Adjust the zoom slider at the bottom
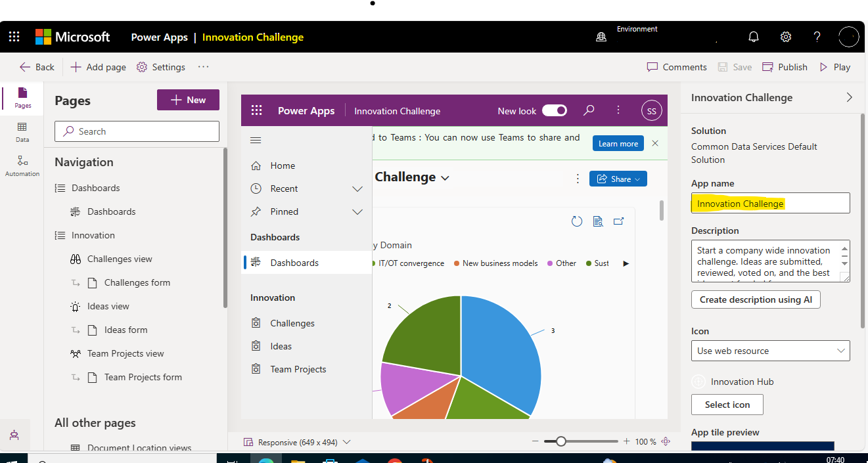The image size is (868, 463). pos(560,441)
